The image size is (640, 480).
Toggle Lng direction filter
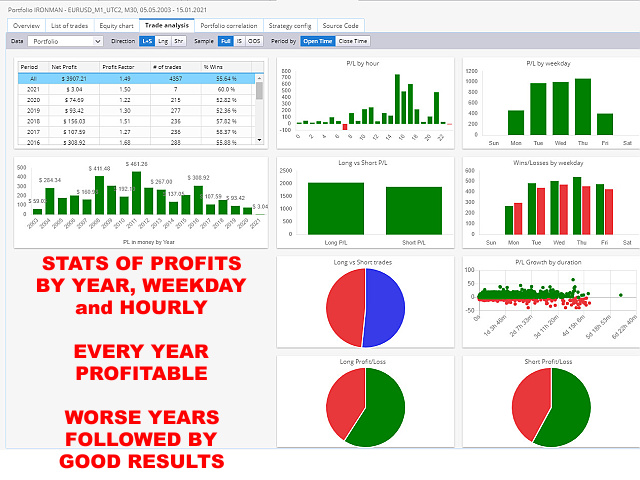[163, 41]
